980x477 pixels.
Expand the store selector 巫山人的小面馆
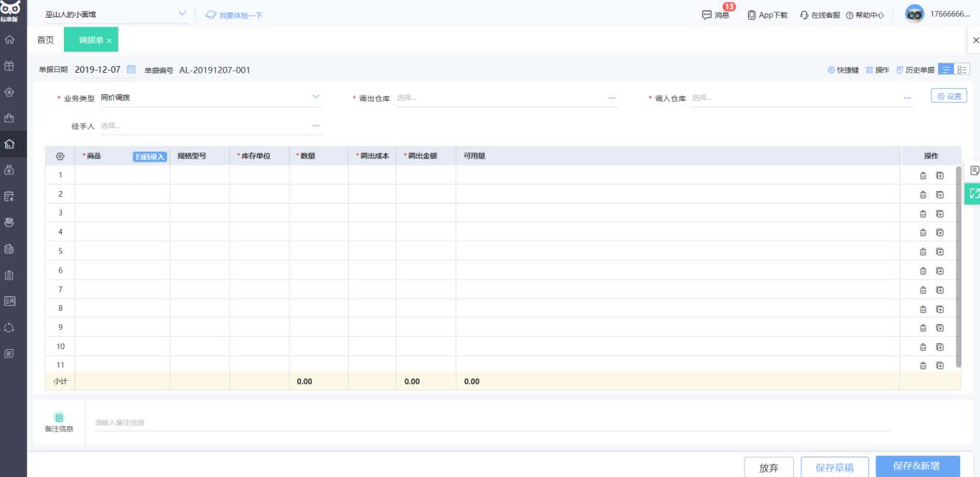tap(182, 14)
